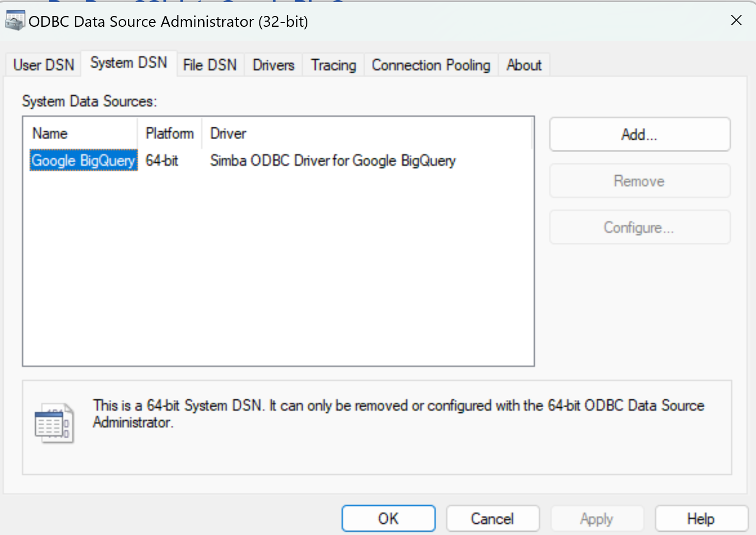This screenshot has width=756, height=535.
Task: Close the ODBC Data Source Administrator window
Action: pos(736,21)
